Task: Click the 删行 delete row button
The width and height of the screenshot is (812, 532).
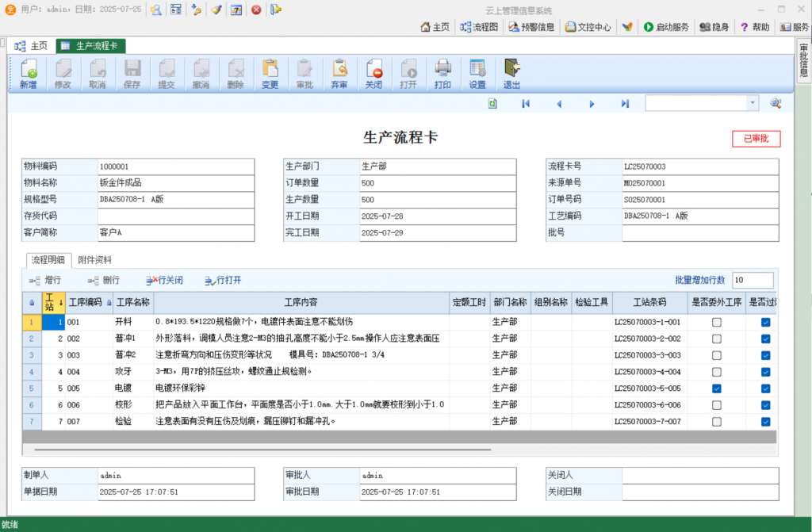Action: [x=104, y=280]
